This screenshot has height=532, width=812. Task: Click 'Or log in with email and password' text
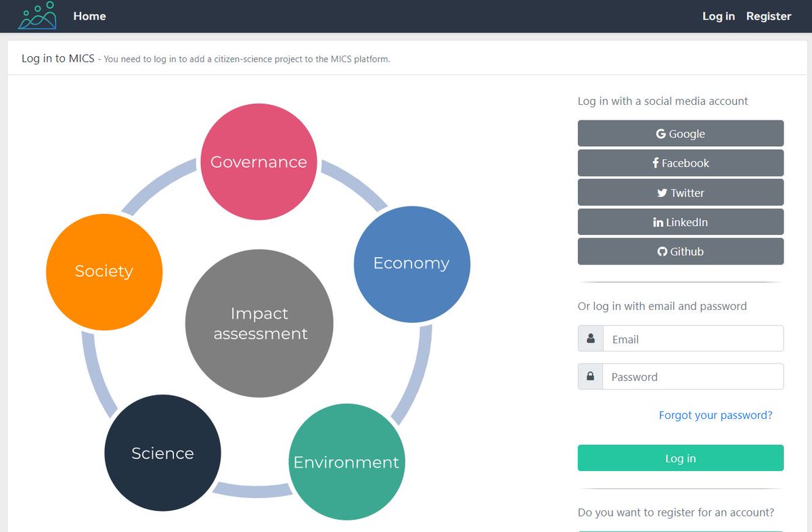tap(662, 306)
